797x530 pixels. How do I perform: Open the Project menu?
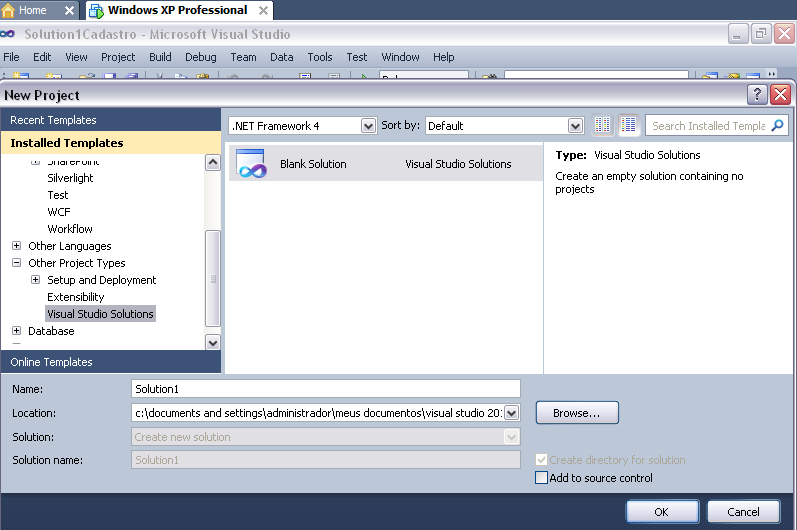point(118,57)
